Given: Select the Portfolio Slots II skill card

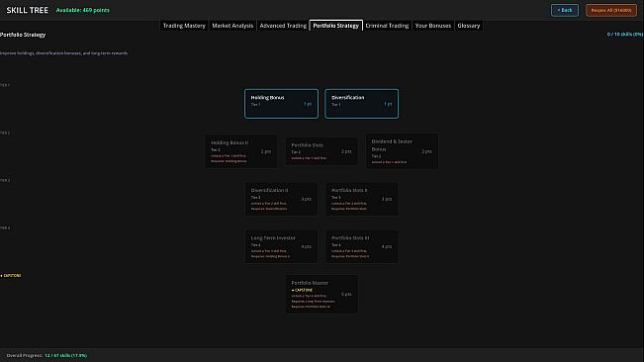Looking at the screenshot, I should [x=361, y=199].
